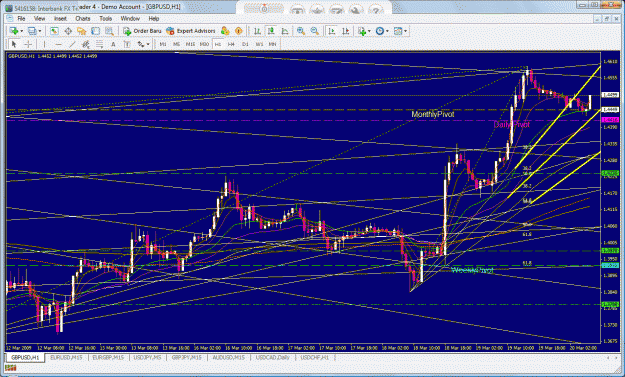625x377 pixels.
Task: Expand the New Chart dropdown arrow
Action: (x=22, y=31)
